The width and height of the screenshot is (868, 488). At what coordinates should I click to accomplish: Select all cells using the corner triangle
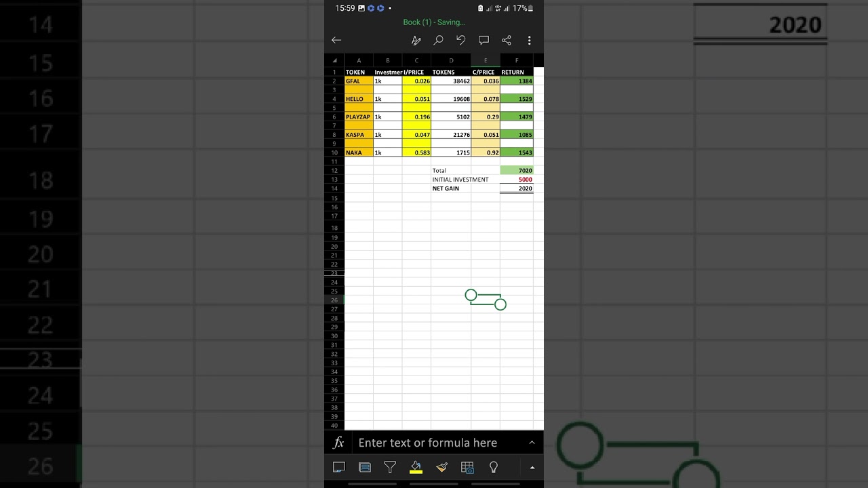[x=334, y=61]
